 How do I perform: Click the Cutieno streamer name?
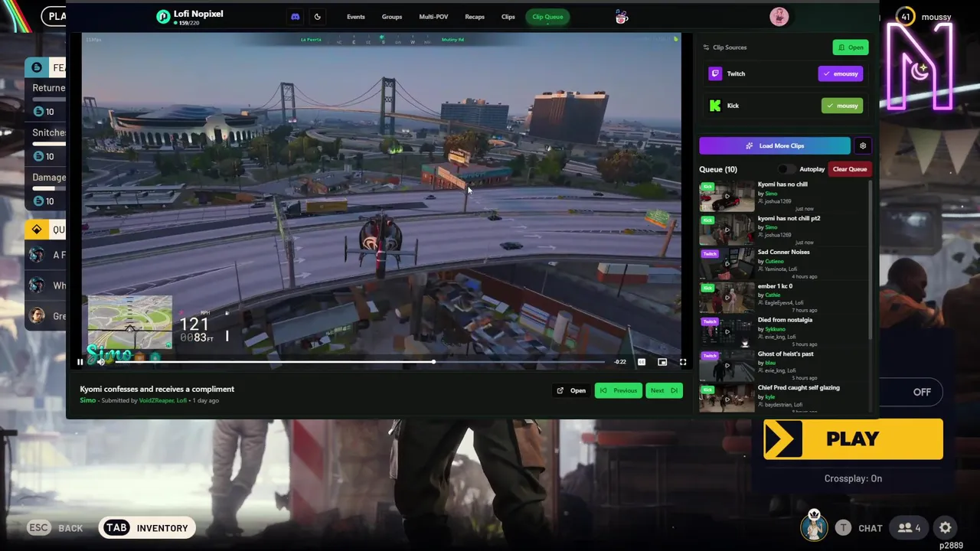[774, 261]
